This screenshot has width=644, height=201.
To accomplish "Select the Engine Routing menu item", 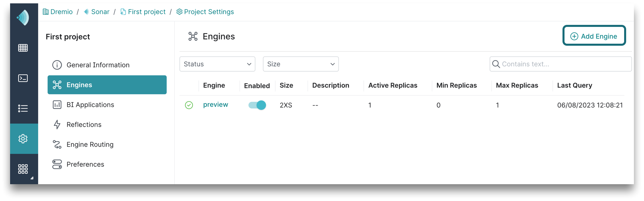I will (90, 145).
